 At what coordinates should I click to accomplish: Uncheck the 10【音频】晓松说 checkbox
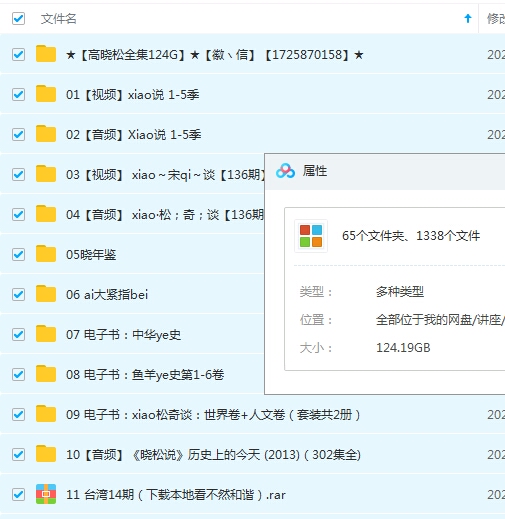coord(18,454)
